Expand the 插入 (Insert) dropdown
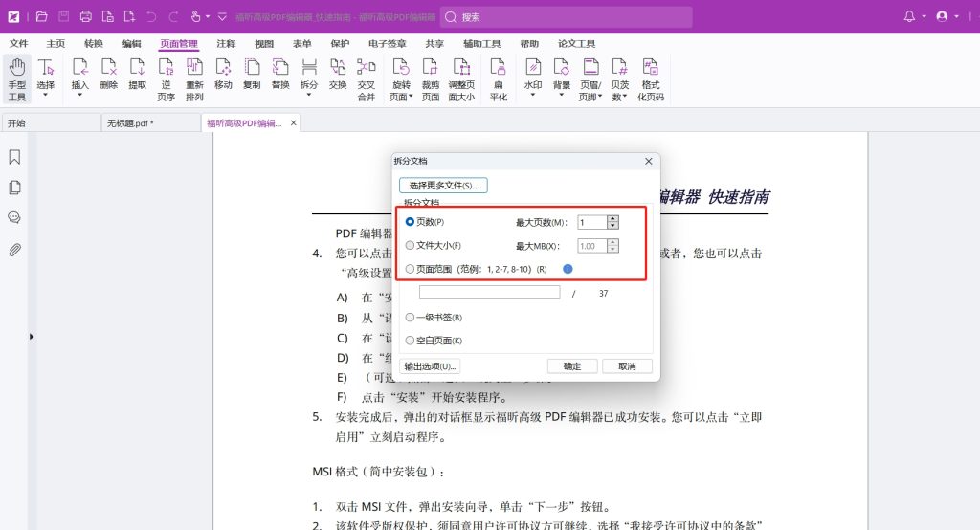This screenshot has height=530, width=980. pyautogui.click(x=80, y=96)
